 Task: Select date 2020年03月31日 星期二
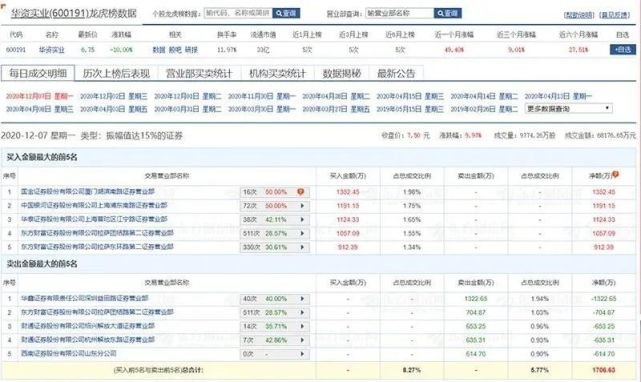[x=188, y=109]
